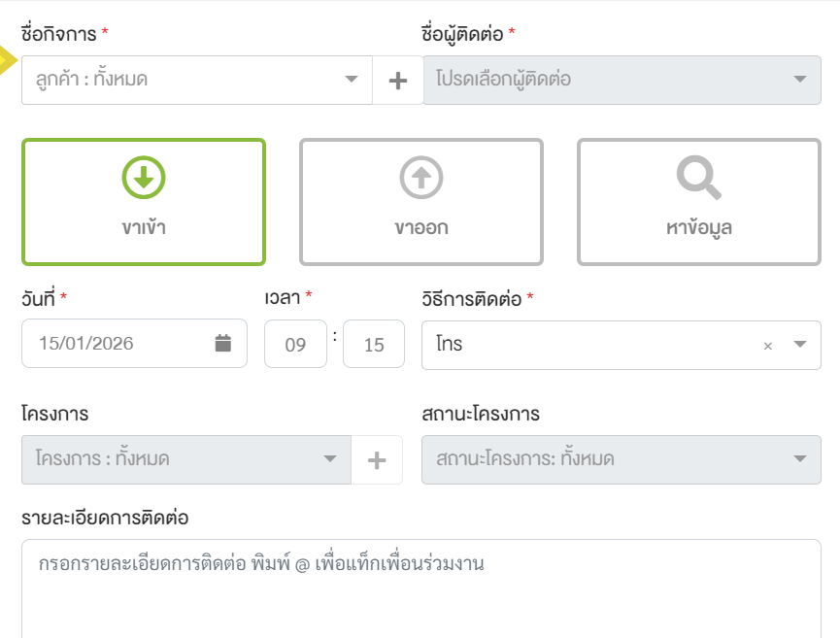
Task: Open the date picker via calendar icon
Action: (x=225, y=343)
